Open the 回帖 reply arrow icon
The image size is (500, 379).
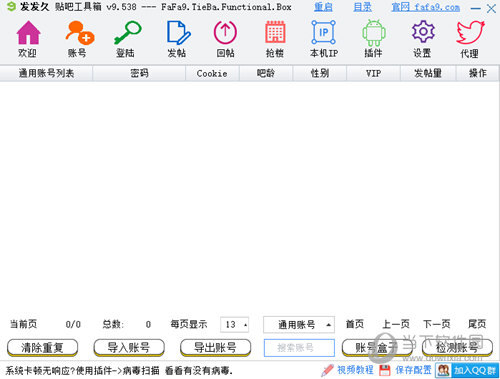point(225,32)
